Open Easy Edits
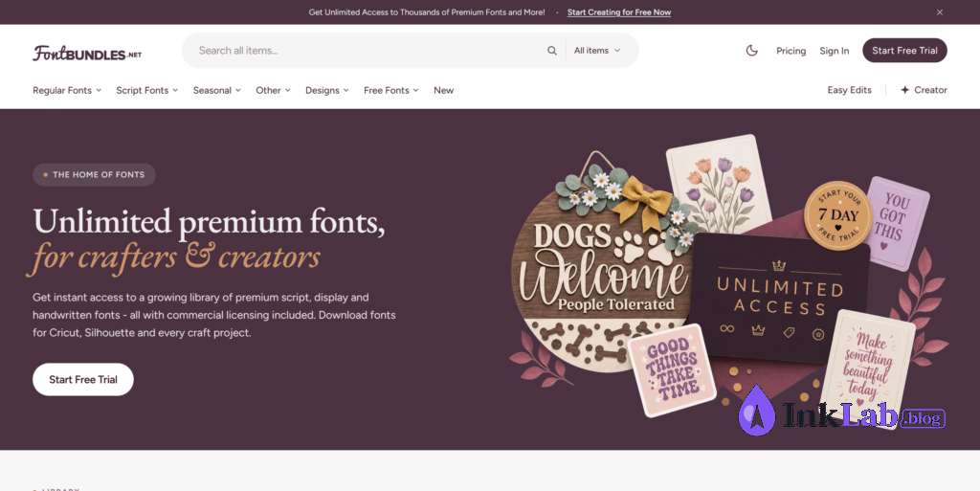The image size is (980, 491). (850, 90)
